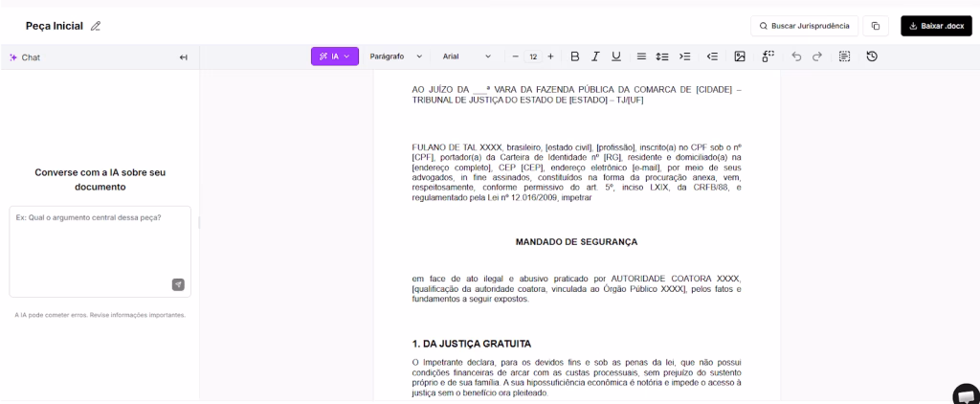The width and height of the screenshot is (980, 404).
Task: Open text alignment options
Action: pos(641,56)
